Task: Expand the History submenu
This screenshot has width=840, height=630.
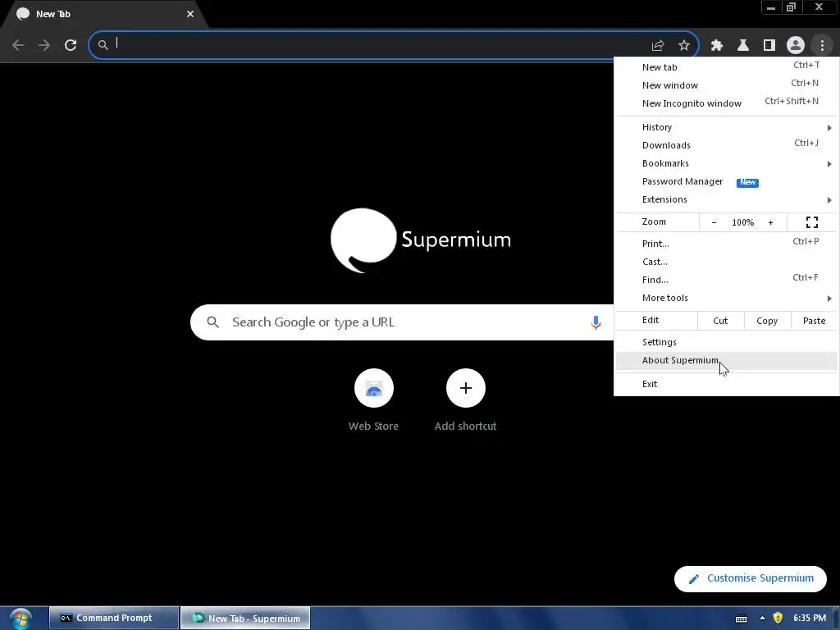Action: click(727, 127)
